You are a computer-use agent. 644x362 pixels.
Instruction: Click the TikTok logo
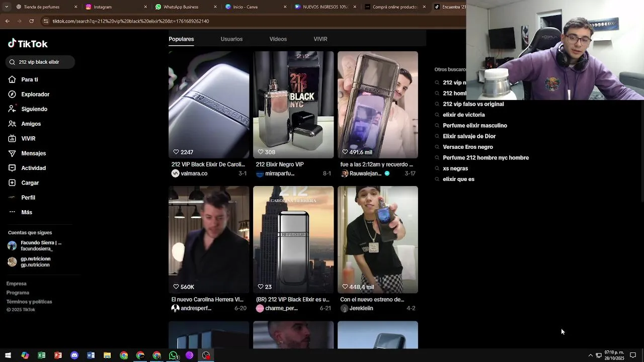(28, 44)
